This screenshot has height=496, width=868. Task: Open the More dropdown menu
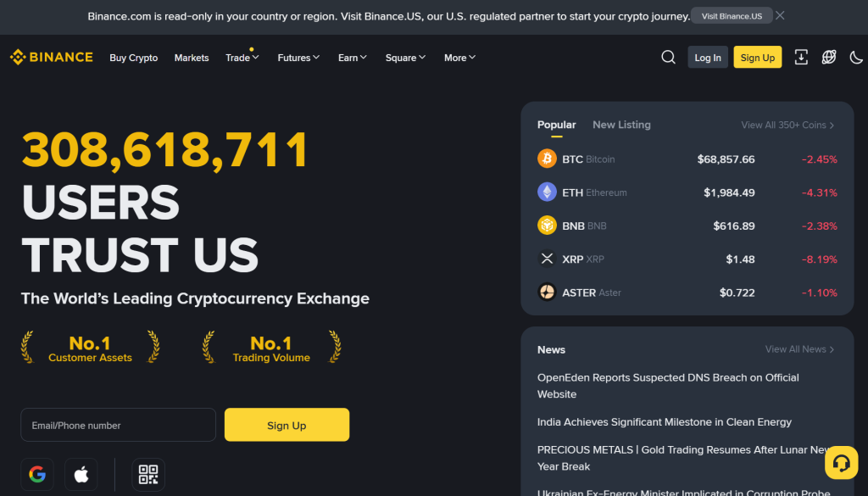pyautogui.click(x=459, y=58)
